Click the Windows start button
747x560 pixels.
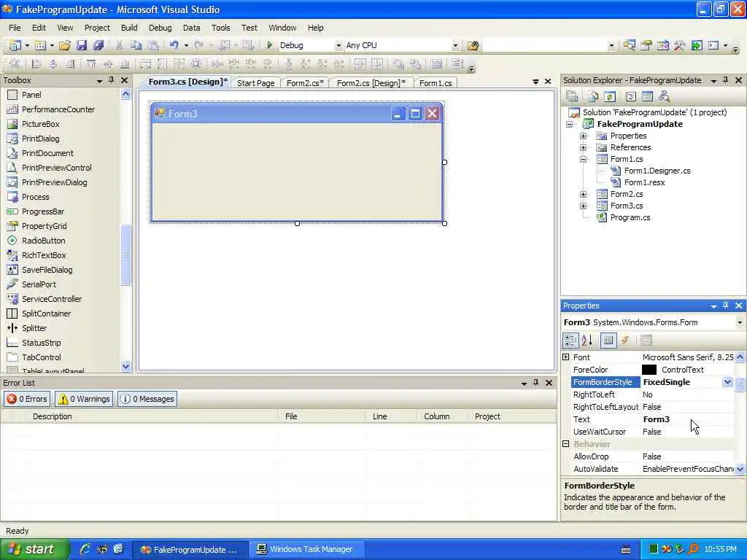click(34, 549)
